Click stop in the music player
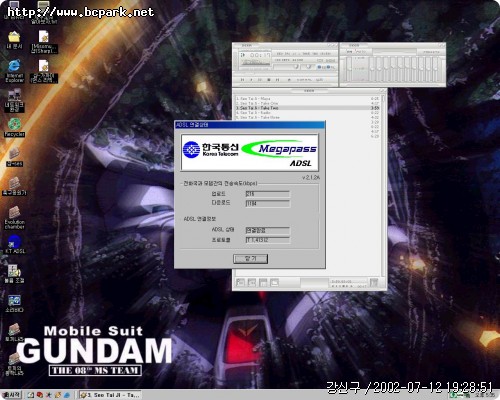Image resolution: width=500 pixels, height=400 pixels. 269,80
